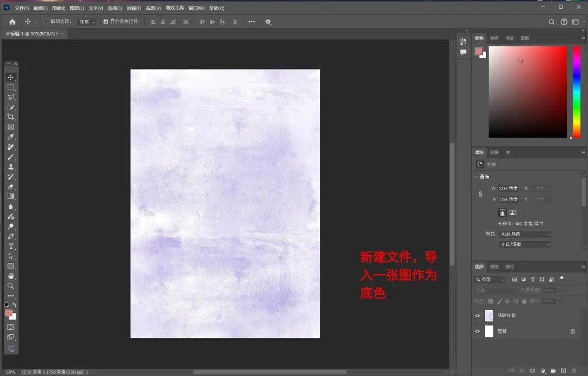Viewport: 588px width, 376px height.
Task: Click the Home icon in options bar
Action: 12,22
